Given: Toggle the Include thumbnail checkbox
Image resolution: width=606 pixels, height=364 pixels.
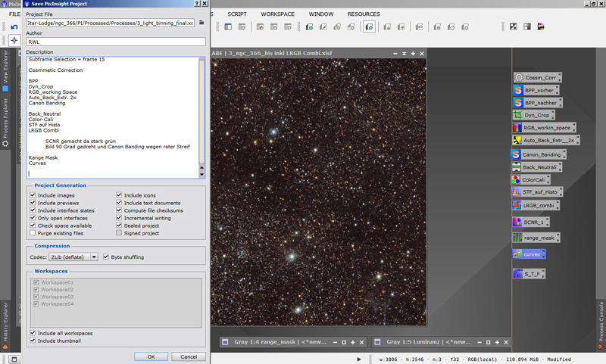Looking at the screenshot, I should pyautogui.click(x=33, y=341).
